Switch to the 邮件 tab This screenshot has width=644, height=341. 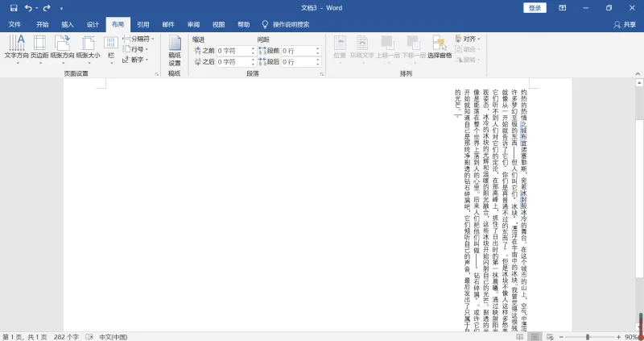tap(168, 25)
